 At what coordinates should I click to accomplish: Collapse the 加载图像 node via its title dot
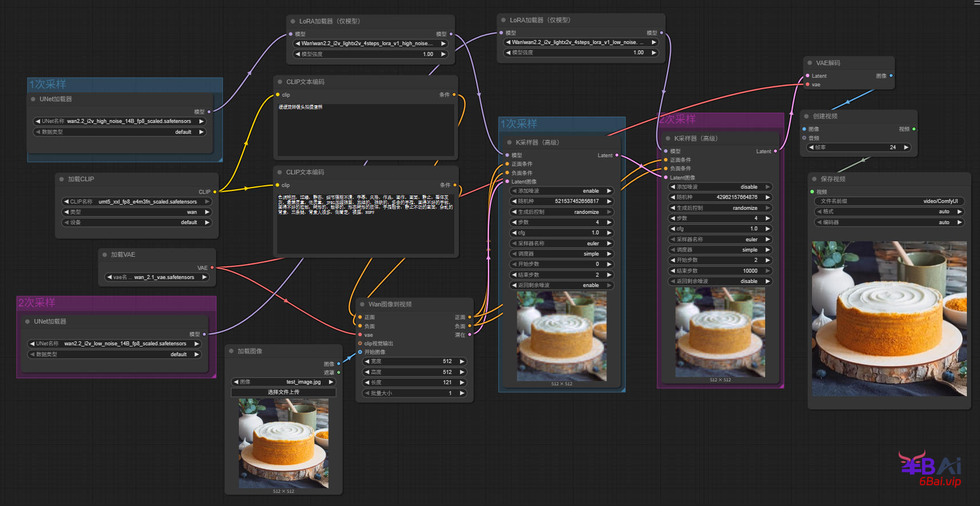(231, 351)
